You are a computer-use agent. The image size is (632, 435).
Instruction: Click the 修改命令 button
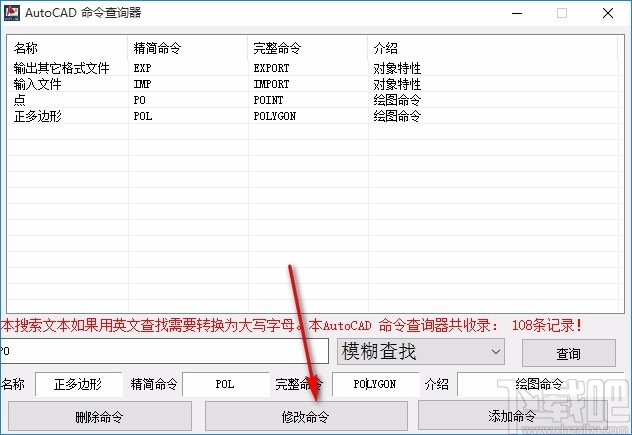tap(306, 416)
